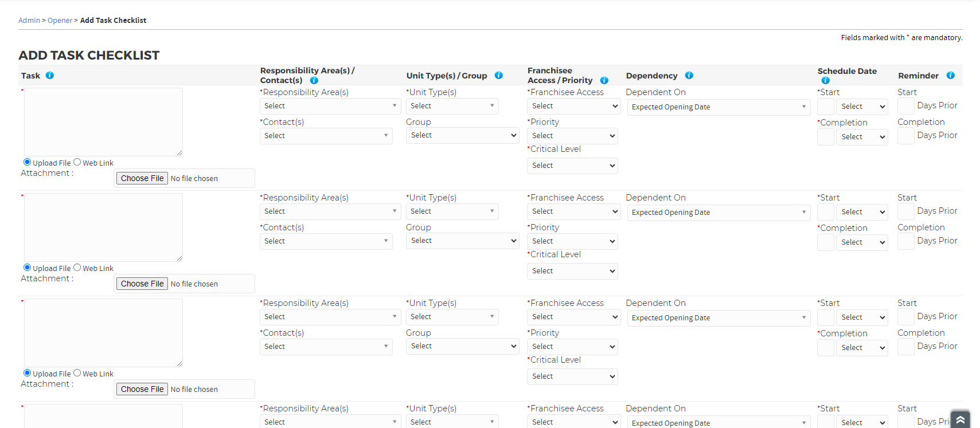Open Start schedule Select dropdown in first row
The height and width of the screenshot is (428, 980).
point(862,107)
